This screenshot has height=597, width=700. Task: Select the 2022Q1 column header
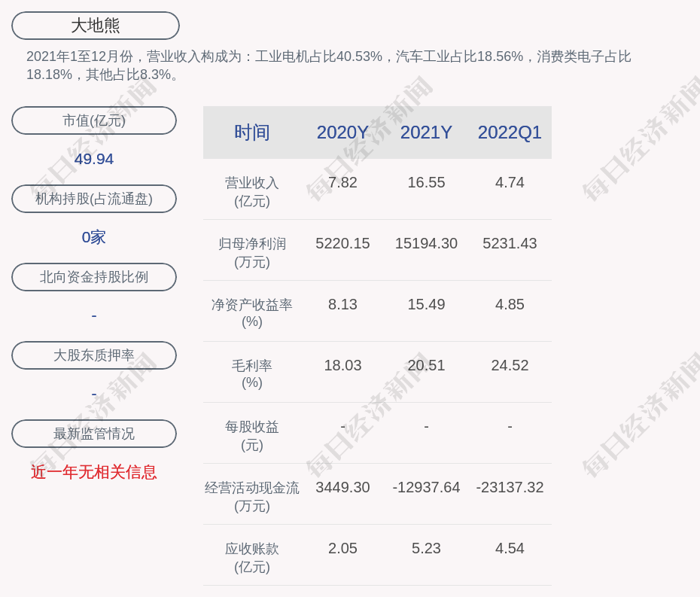(x=510, y=132)
